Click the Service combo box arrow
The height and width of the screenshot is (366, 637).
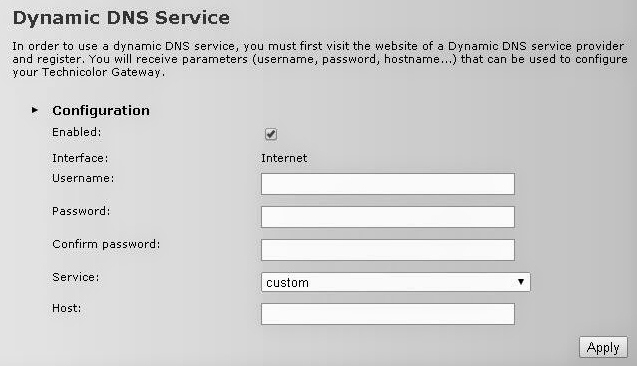(521, 282)
